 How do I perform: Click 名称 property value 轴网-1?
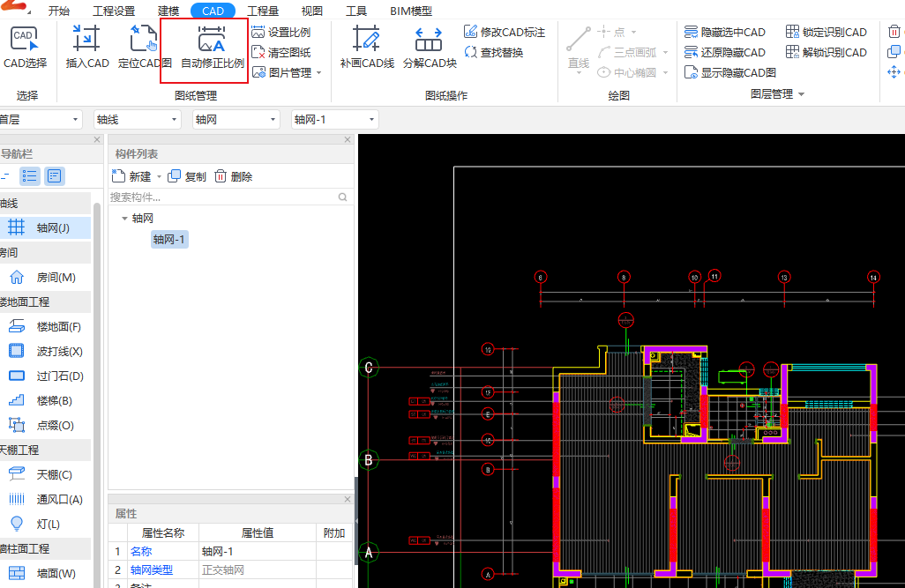pos(258,552)
